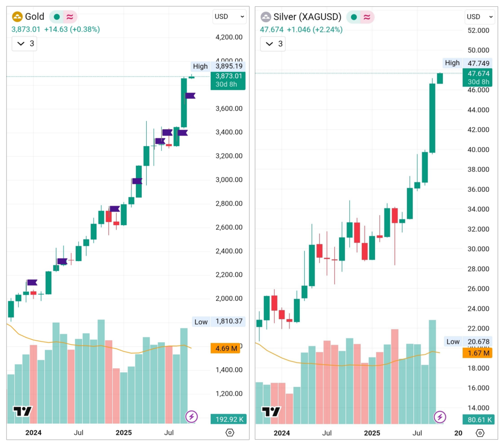Screen dimensions: 504x446
Task: Expand the 3 indicators legend on Silver chart
Action: coord(273,44)
